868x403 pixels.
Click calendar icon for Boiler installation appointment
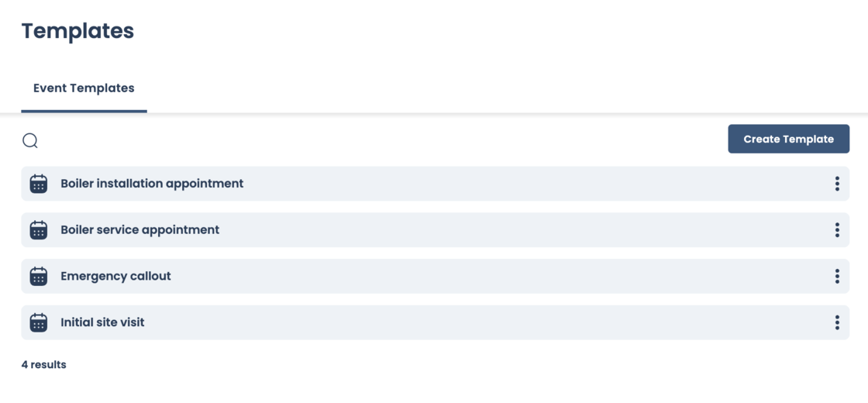click(39, 184)
